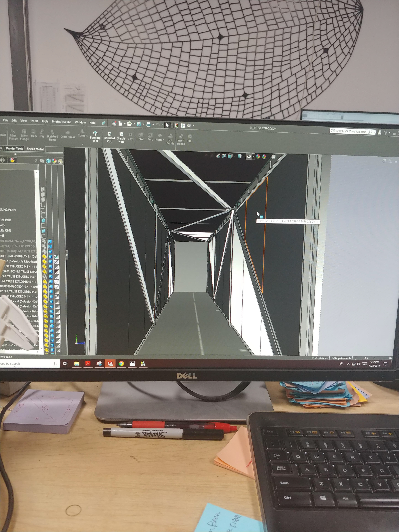Open the Help menu
This screenshot has height=532, width=399.
(x=93, y=123)
